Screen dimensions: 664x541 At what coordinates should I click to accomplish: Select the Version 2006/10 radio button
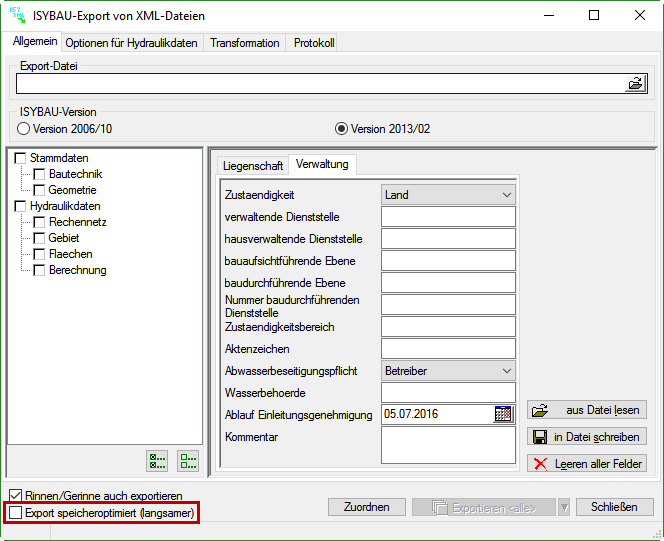(x=23, y=129)
